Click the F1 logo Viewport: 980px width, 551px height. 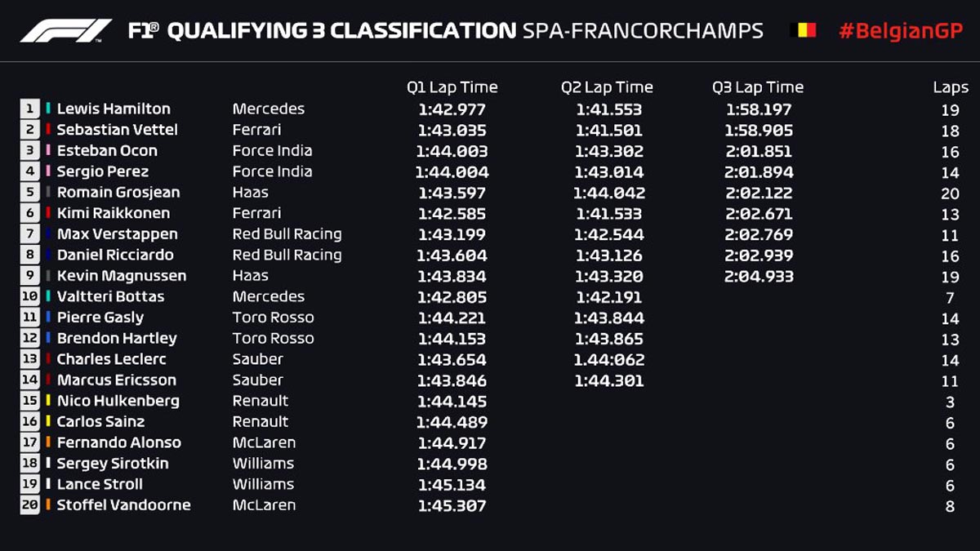pos(65,31)
